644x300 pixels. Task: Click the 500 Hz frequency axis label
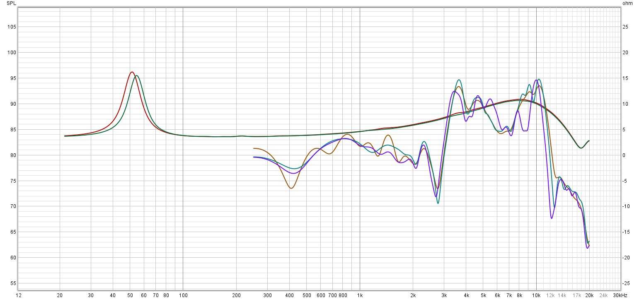pos(307,295)
